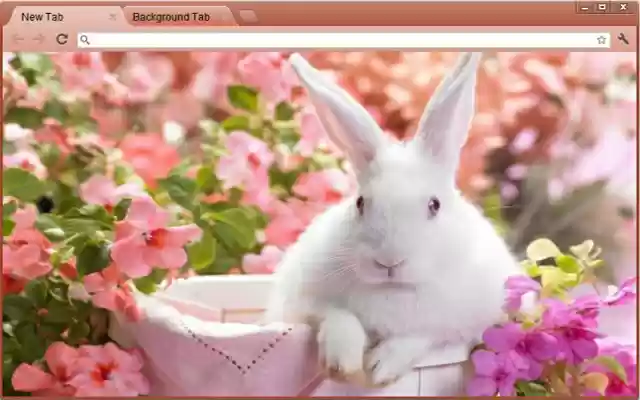The width and height of the screenshot is (640, 400).
Task: Close the browser window
Action: 623,7
